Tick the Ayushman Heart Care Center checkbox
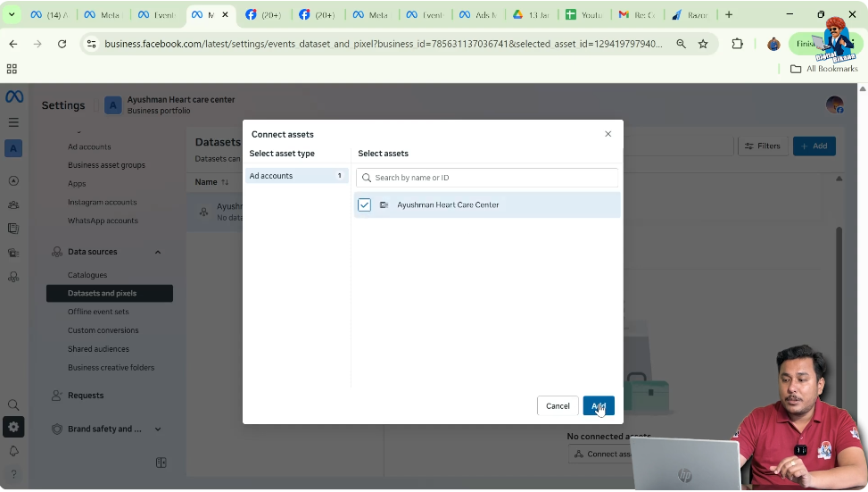The width and height of the screenshot is (868, 492). click(364, 205)
